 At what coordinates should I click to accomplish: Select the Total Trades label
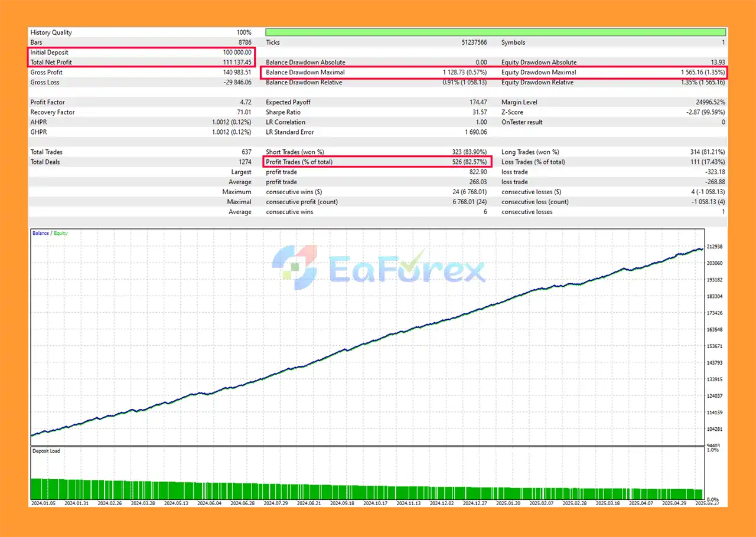(x=46, y=152)
